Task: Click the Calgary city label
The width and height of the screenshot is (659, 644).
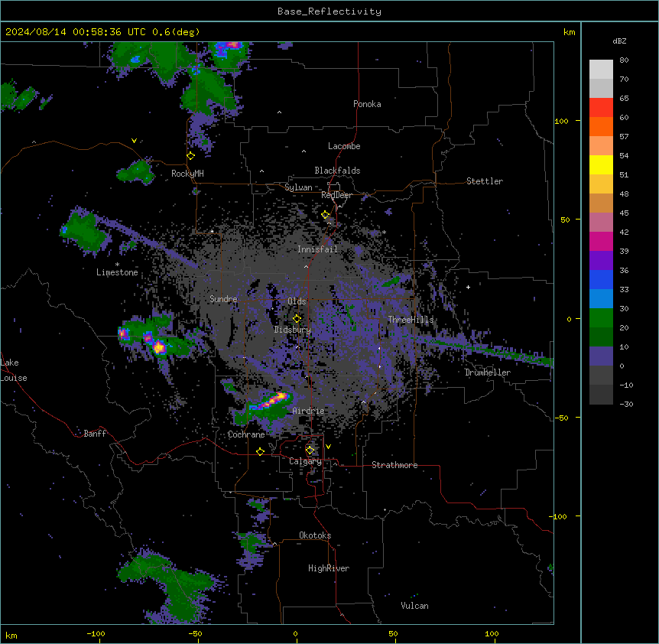Action: (x=305, y=461)
